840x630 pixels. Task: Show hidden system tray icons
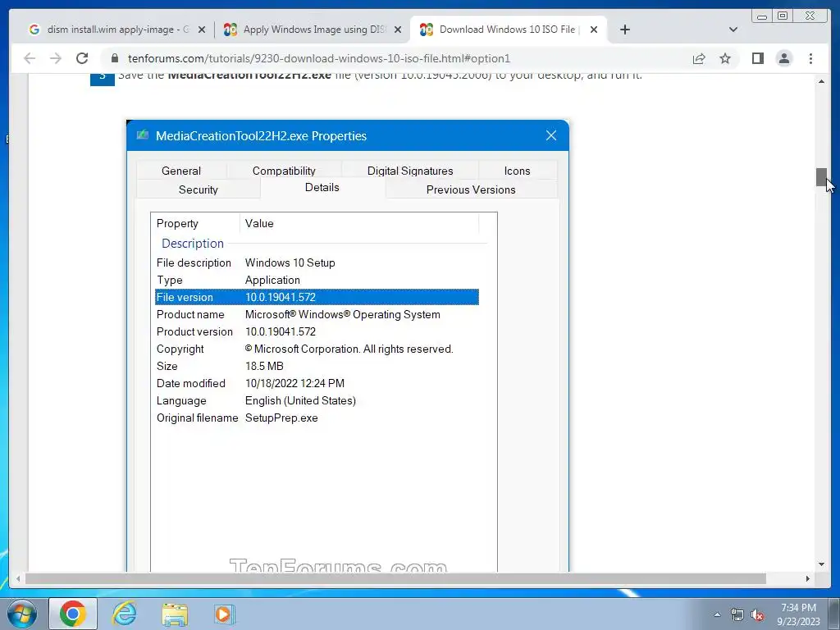tap(717, 615)
